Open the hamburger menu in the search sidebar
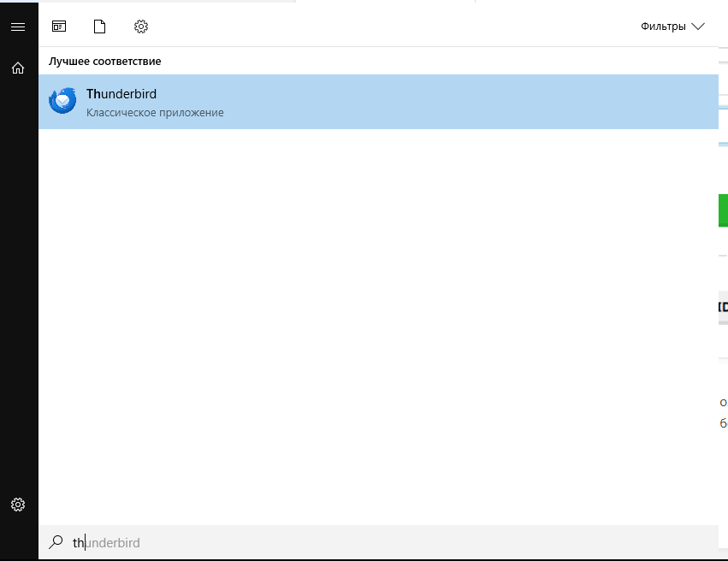 pos(18,27)
